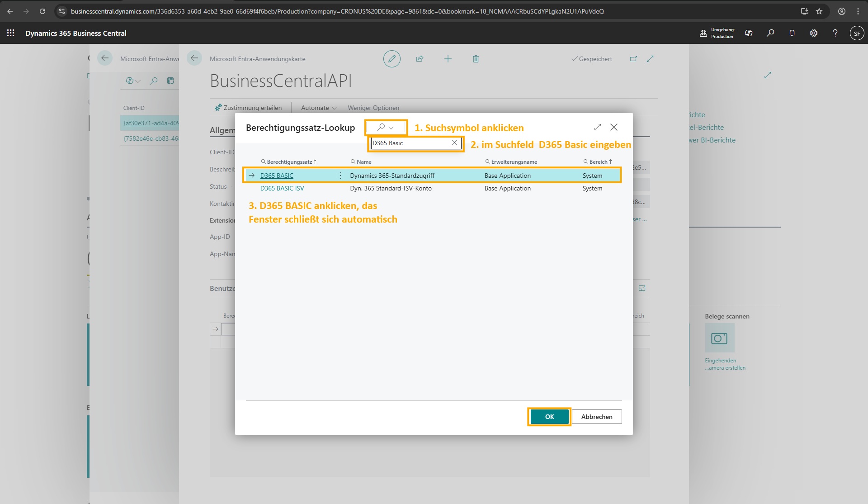Click the header search magnifier icon
This screenshot has height=504, width=868.
770,33
